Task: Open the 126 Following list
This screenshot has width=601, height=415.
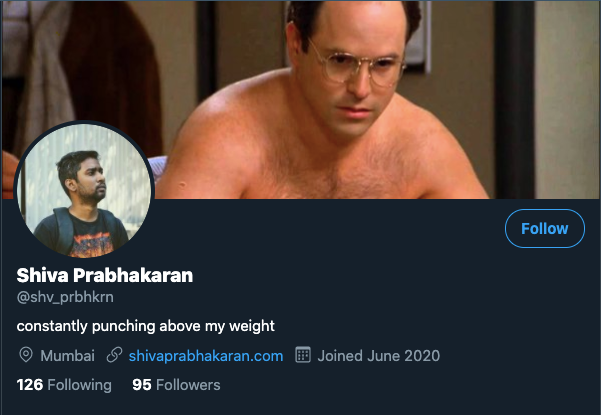Action: 64,385
